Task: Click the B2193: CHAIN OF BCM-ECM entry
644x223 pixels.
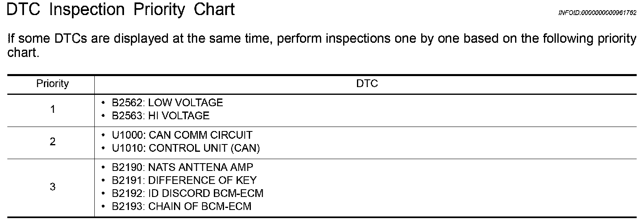Action: point(182,206)
